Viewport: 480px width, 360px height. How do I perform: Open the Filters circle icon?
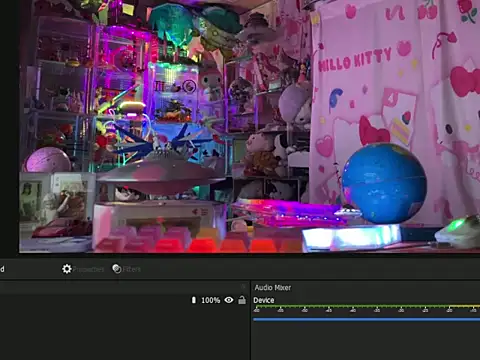[x=117, y=269]
